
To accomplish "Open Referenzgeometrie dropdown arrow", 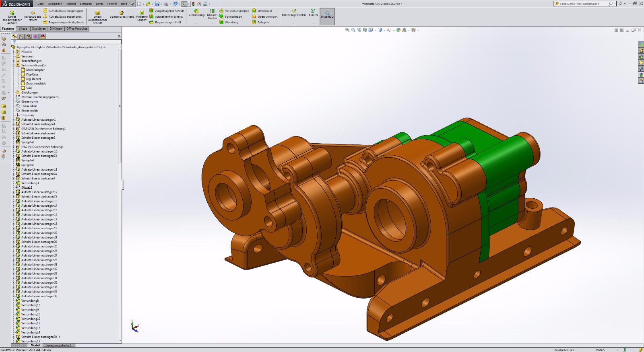I will [294, 23].
